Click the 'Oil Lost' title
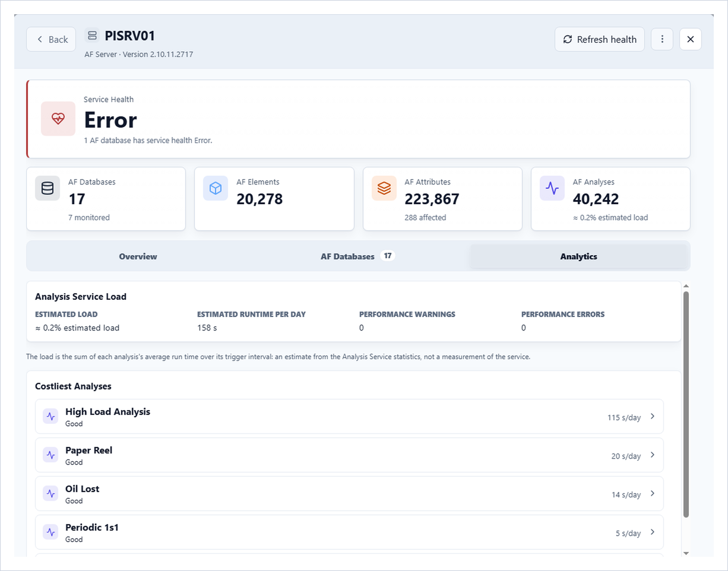The image size is (728, 571). 82,488
